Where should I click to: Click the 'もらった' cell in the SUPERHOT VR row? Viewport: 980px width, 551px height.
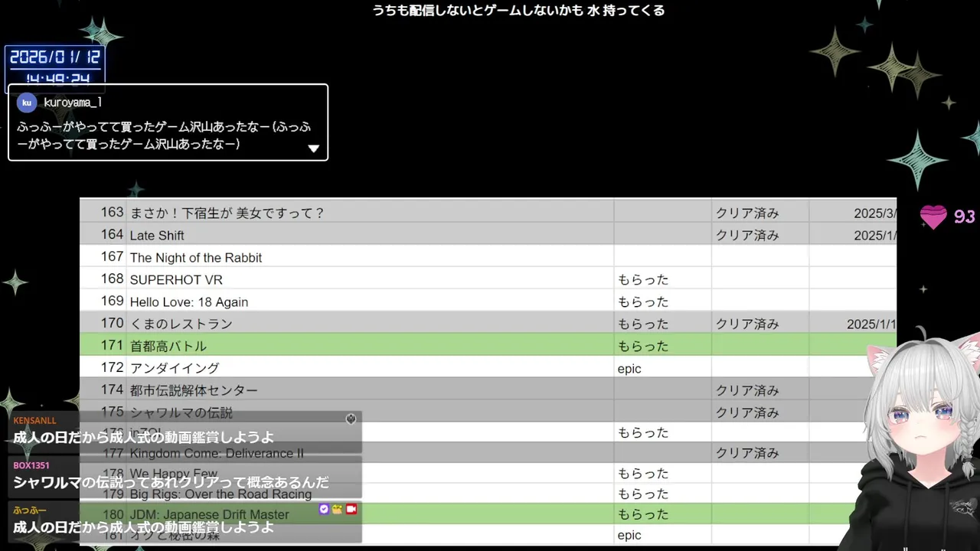point(662,279)
